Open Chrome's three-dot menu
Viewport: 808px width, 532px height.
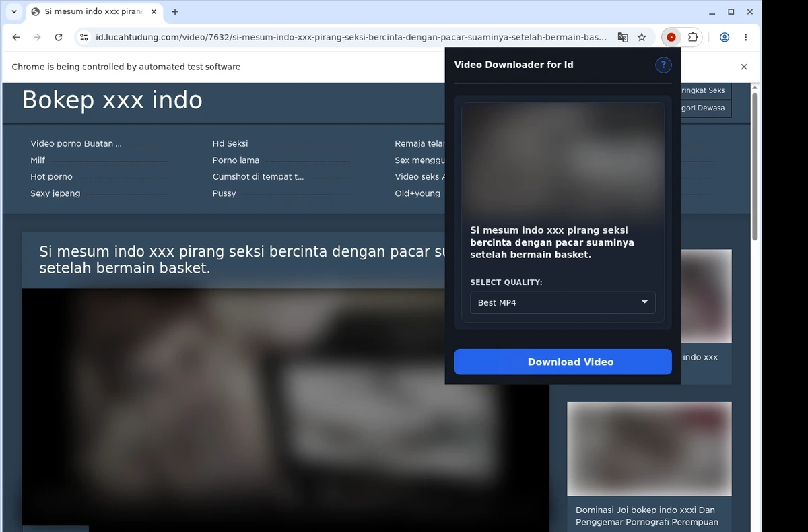tap(745, 38)
